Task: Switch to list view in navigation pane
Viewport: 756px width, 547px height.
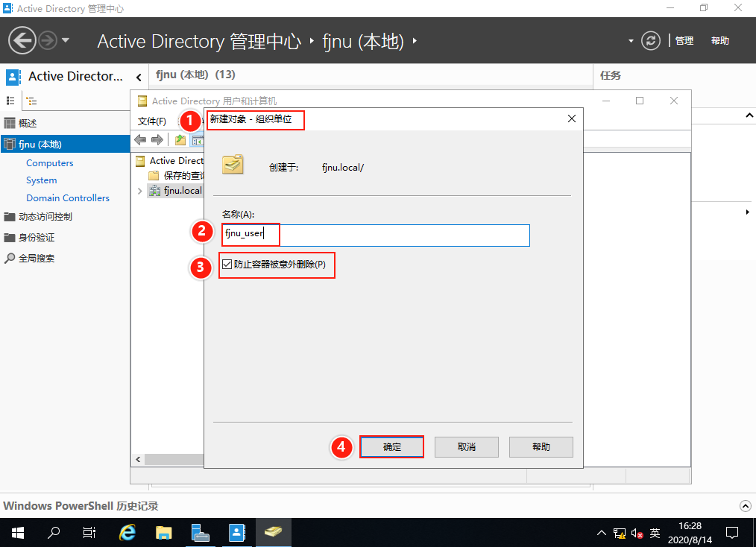Action: 10,101
